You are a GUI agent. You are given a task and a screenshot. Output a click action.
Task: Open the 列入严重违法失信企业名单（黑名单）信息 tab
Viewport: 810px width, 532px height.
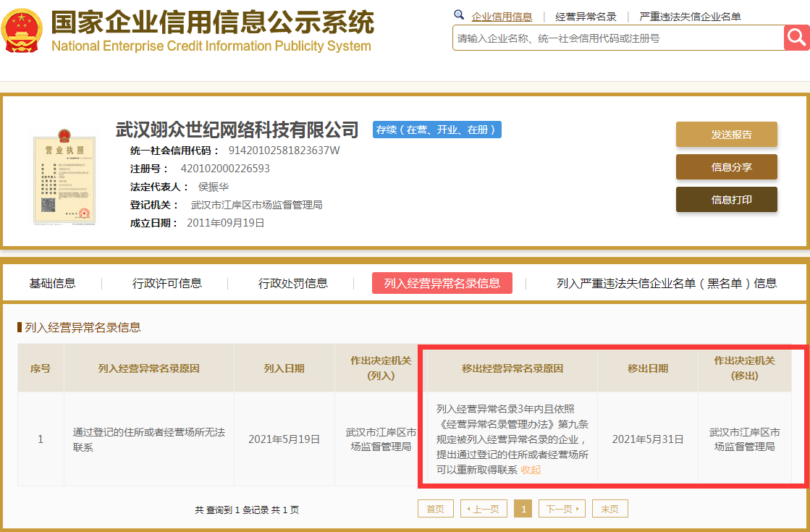(x=666, y=284)
